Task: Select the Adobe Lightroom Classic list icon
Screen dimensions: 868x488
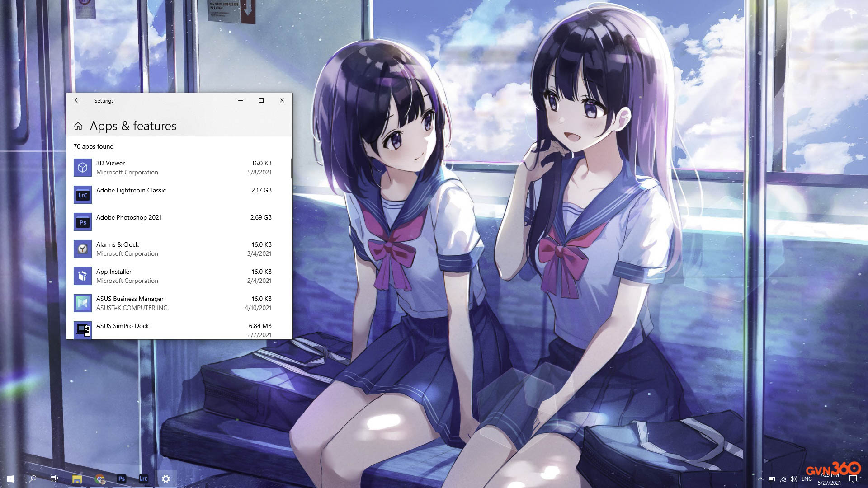Action: click(83, 195)
